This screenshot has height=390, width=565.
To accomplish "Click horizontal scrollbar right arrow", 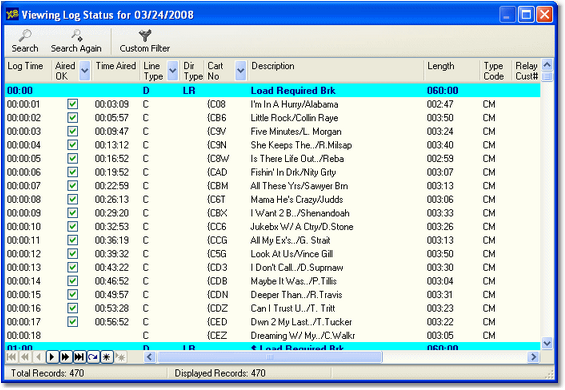I will click(x=533, y=357).
